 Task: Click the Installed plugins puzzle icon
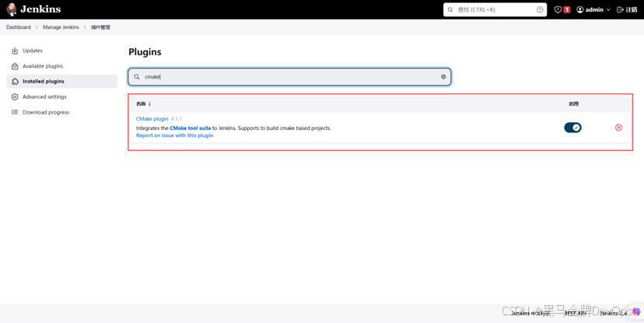[x=15, y=82]
